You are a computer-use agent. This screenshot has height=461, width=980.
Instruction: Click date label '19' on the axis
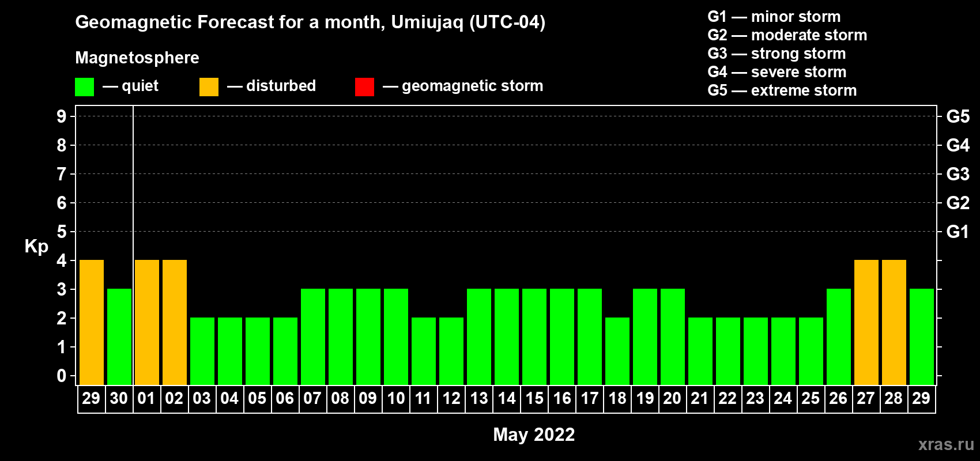[x=644, y=399]
